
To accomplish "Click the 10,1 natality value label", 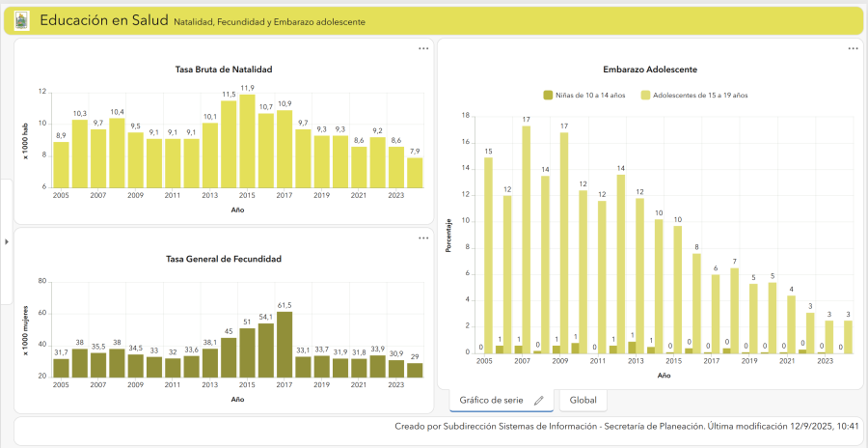I will pyautogui.click(x=210, y=117).
